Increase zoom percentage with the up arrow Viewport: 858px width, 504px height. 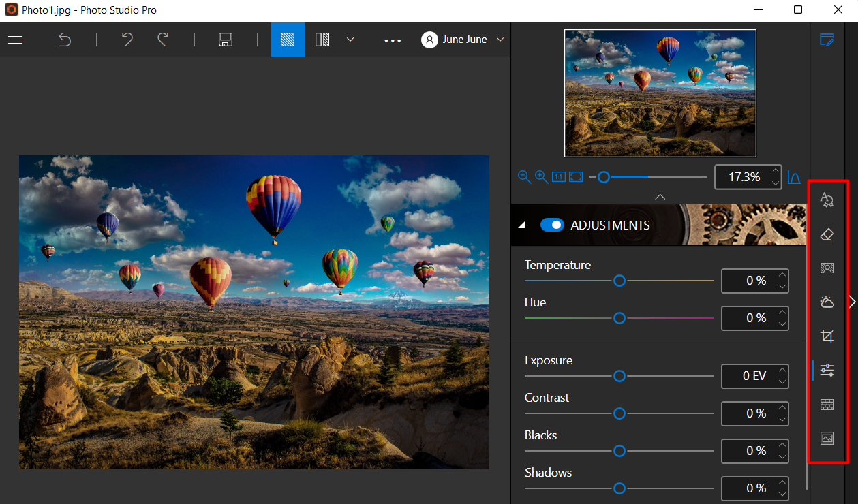775,171
